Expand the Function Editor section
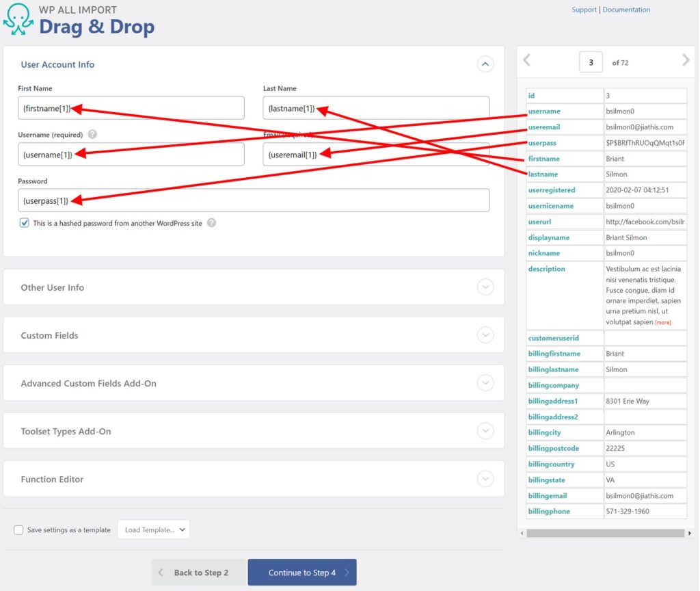 click(485, 478)
